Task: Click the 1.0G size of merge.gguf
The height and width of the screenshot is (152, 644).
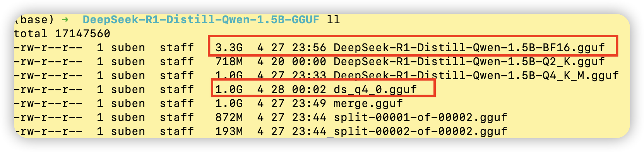Action: point(229,104)
